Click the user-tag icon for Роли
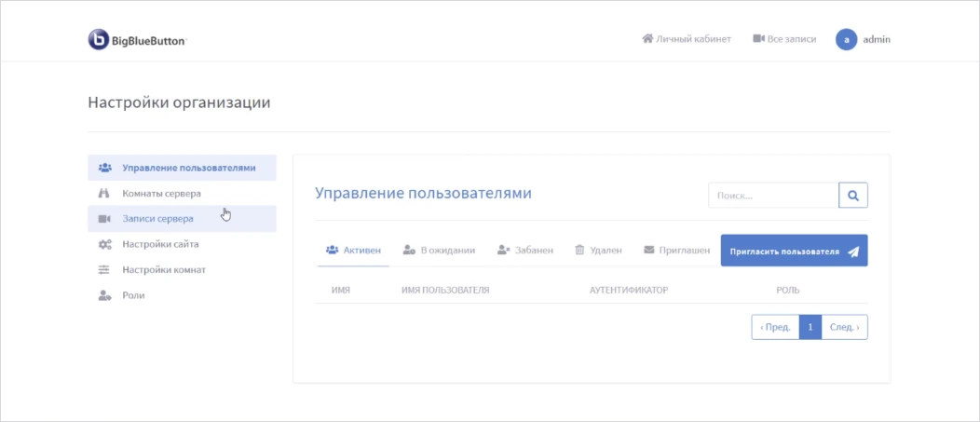980x422 pixels. click(104, 295)
